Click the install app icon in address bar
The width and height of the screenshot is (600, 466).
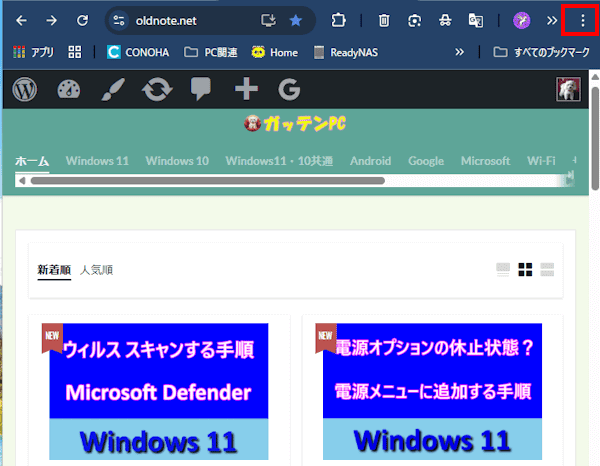click(268, 20)
